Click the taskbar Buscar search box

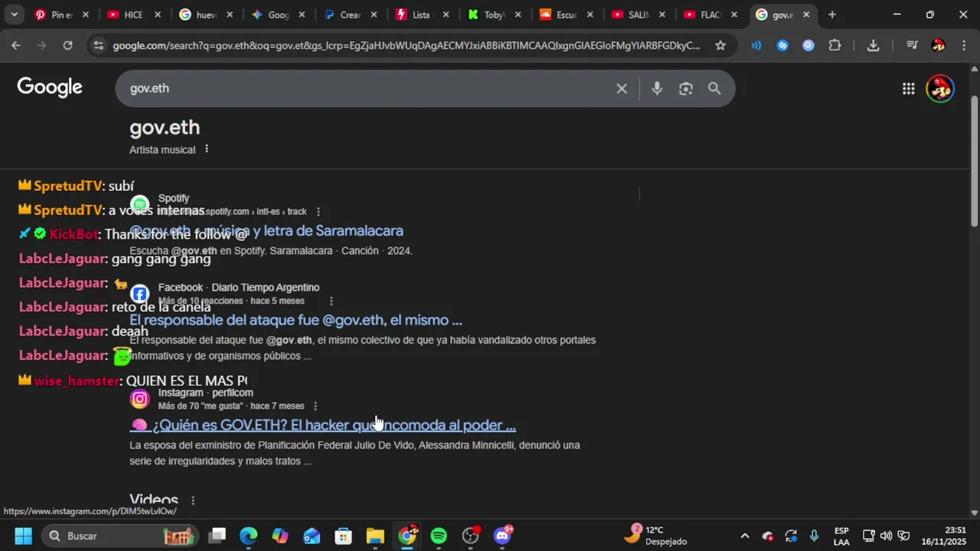[119, 536]
